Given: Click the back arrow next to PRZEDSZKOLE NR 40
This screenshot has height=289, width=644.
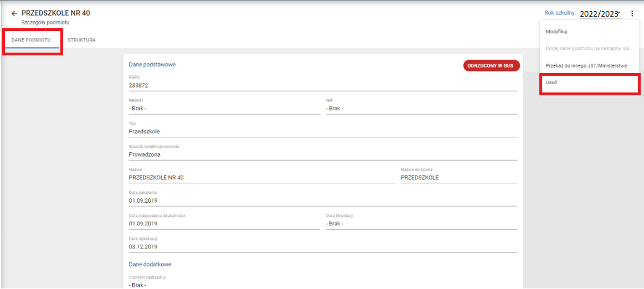Looking at the screenshot, I should tap(14, 13).
